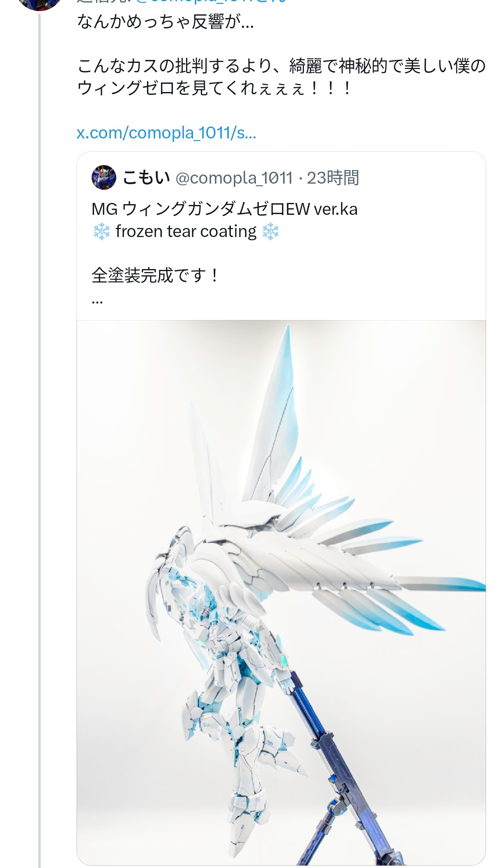Click the snowflake emoji before 'frozen tear coating'
The width and height of the screenshot is (501, 868).
pyautogui.click(x=101, y=232)
